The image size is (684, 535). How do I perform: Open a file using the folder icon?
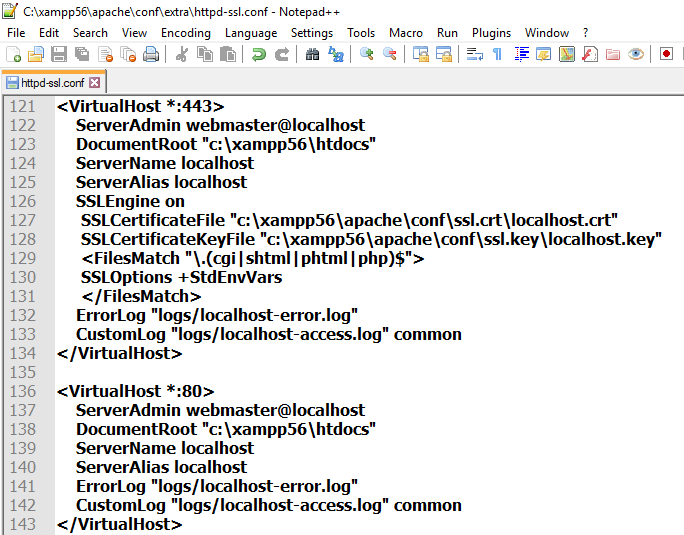tap(36, 55)
